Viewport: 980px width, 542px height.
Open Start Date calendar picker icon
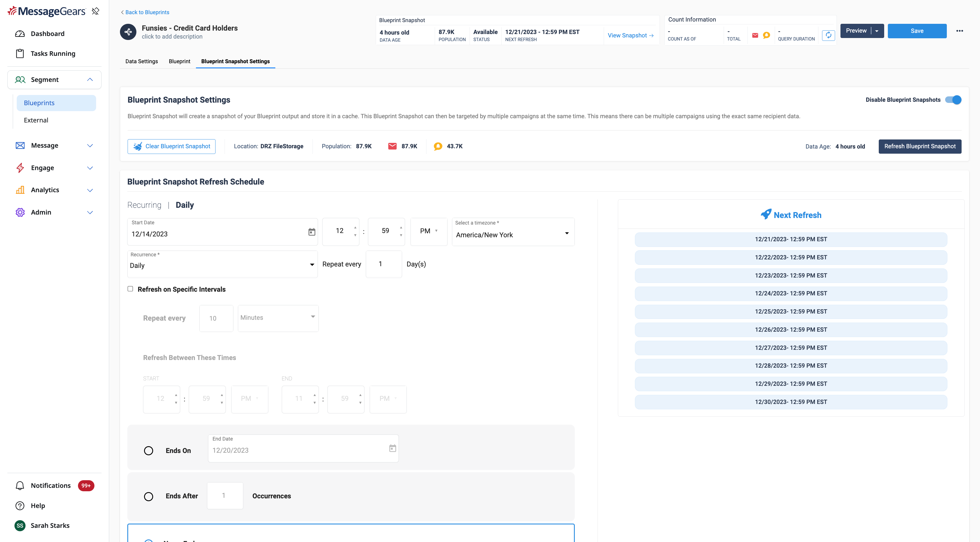tap(312, 232)
